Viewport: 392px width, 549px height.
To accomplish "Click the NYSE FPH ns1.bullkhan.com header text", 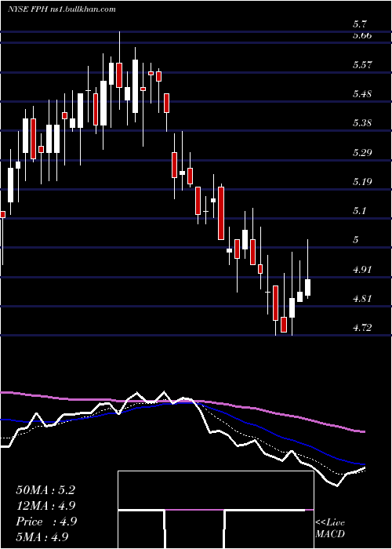I will pos(62,9).
